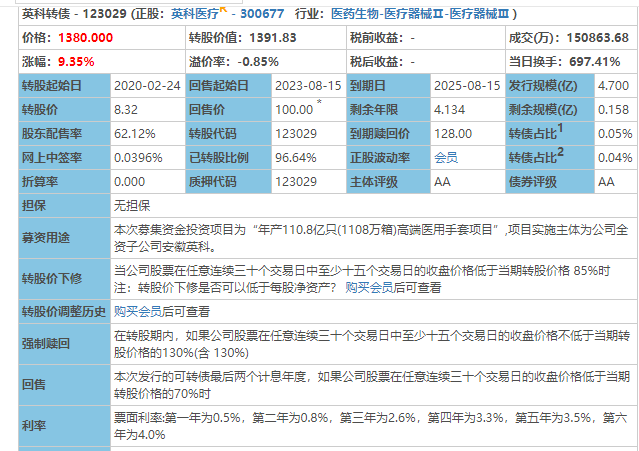Click the 债券评级 header cell
The image size is (639, 451).
550,182
